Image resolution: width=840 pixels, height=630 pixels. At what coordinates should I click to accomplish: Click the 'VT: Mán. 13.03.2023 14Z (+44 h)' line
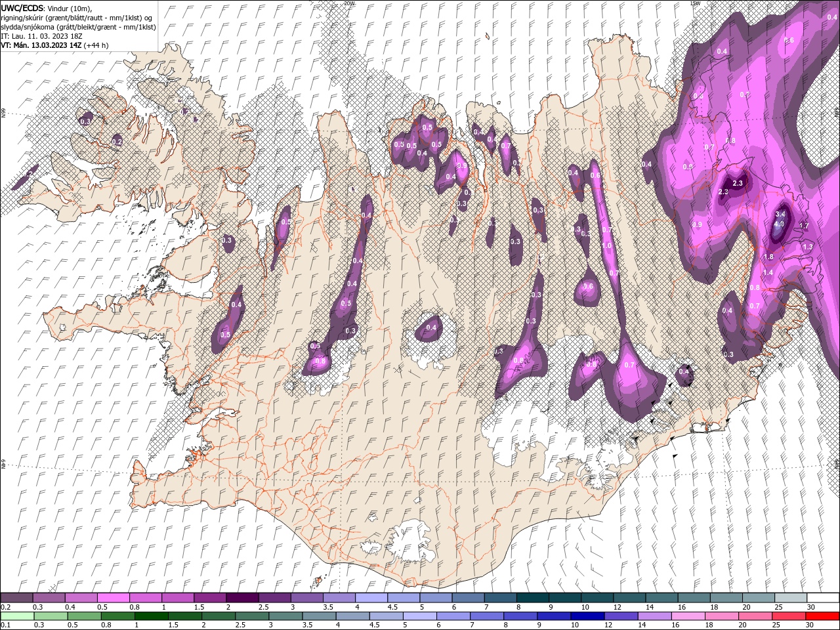click(55, 45)
